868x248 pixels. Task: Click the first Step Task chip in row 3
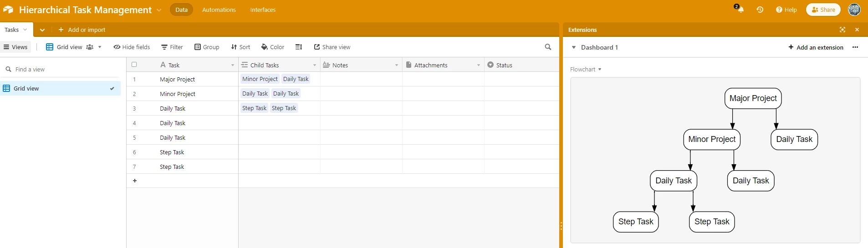click(254, 108)
